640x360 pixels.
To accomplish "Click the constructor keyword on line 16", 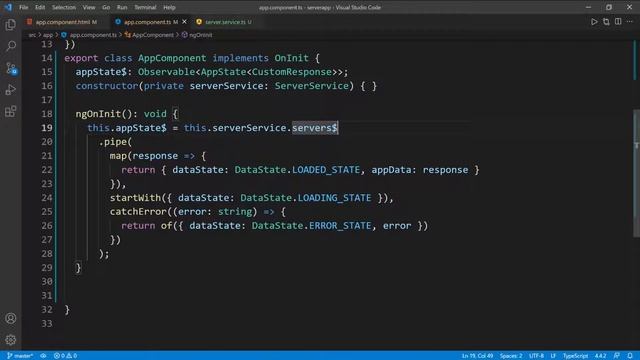I will click(x=107, y=86).
